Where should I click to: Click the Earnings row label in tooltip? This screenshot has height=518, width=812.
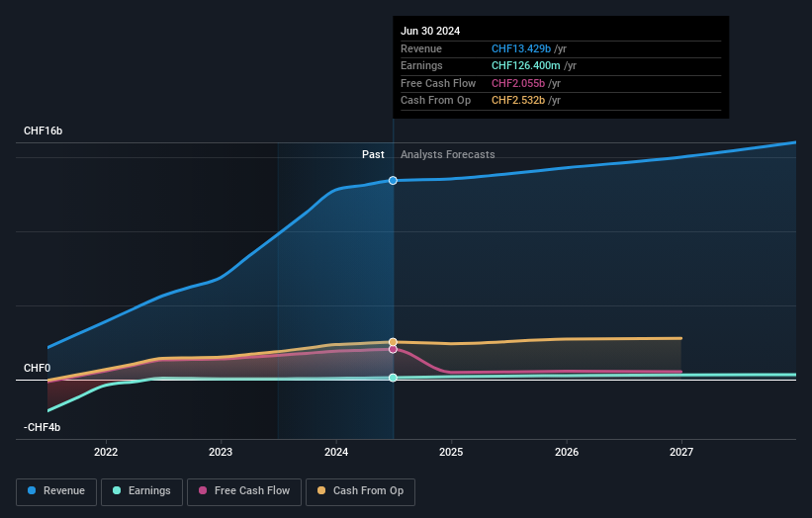pos(421,65)
